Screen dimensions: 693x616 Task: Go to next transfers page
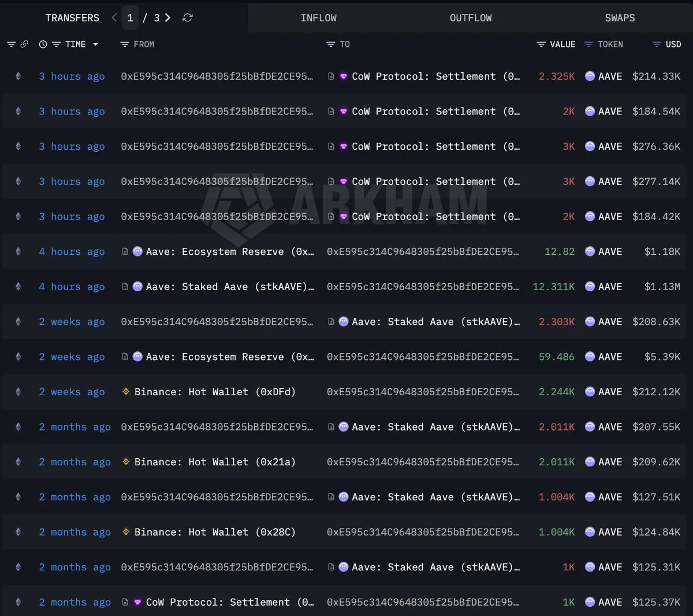[x=167, y=18]
